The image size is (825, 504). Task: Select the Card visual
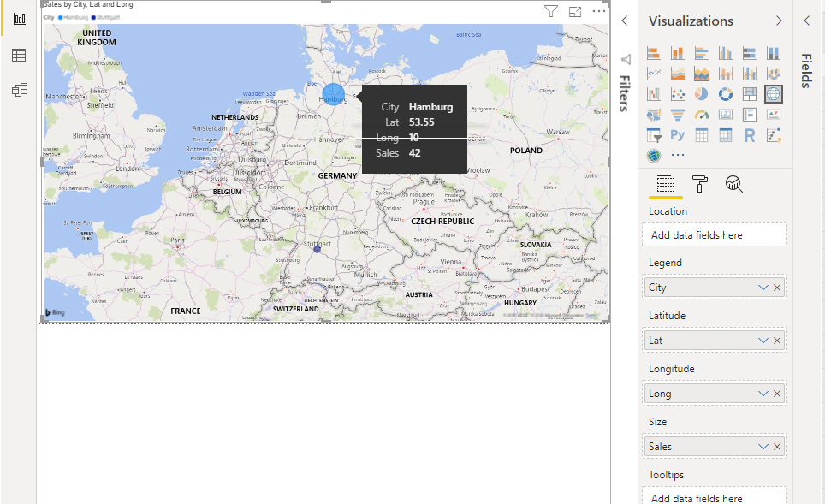pyautogui.click(x=726, y=115)
